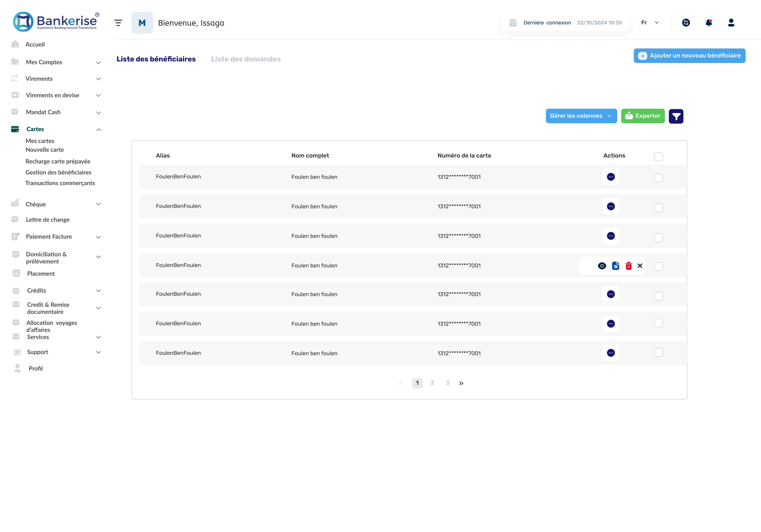Viewport: 761px width, 532px height.
Task: Click the Virements en devise banknote icon
Action: [15, 95]
